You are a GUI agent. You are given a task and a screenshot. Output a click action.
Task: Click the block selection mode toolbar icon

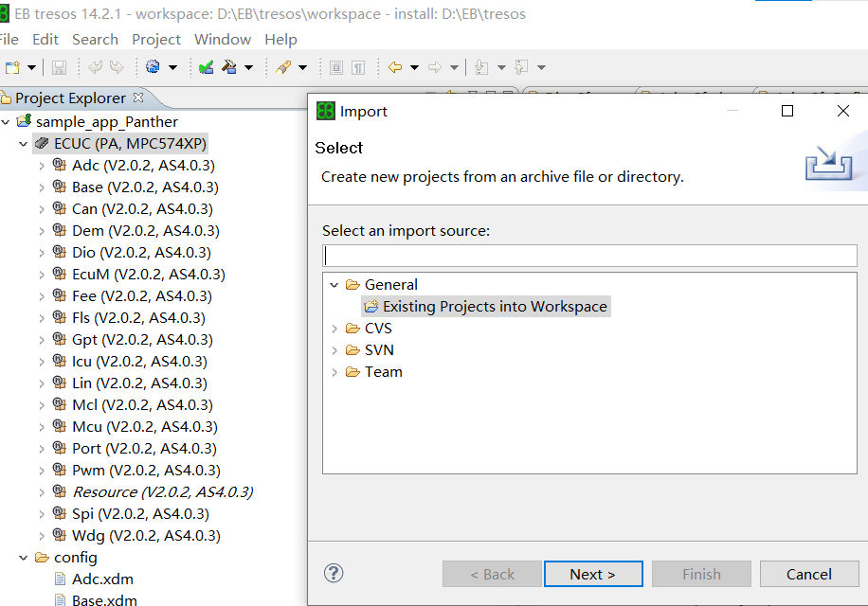(336, 67)
